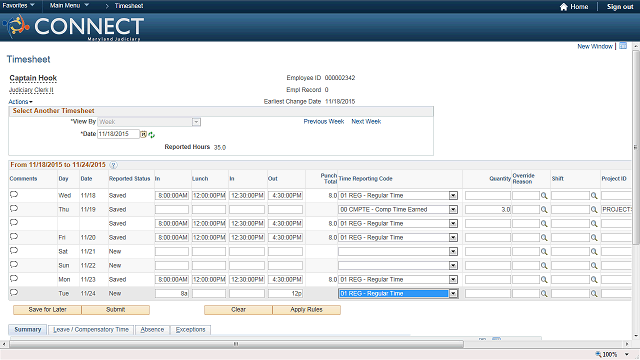Image resolution: width=640 pixels, height=360 pixels.
Task: Open Time Reporting Code dropdown for Thu CMPTE row
Action: (453, 210)
